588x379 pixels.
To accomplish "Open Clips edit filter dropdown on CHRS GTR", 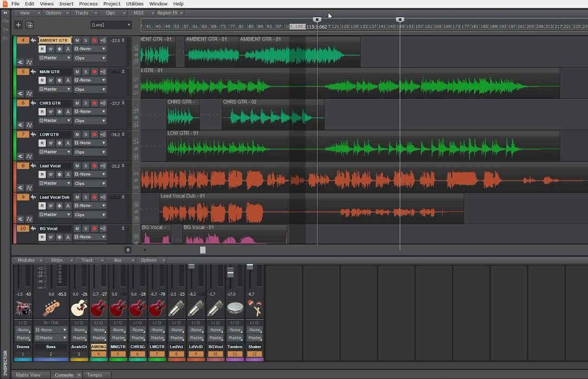I will click(90, 121).
